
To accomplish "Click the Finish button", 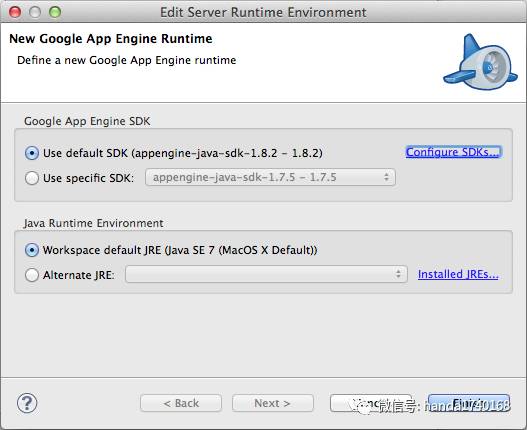I will 469,403.
